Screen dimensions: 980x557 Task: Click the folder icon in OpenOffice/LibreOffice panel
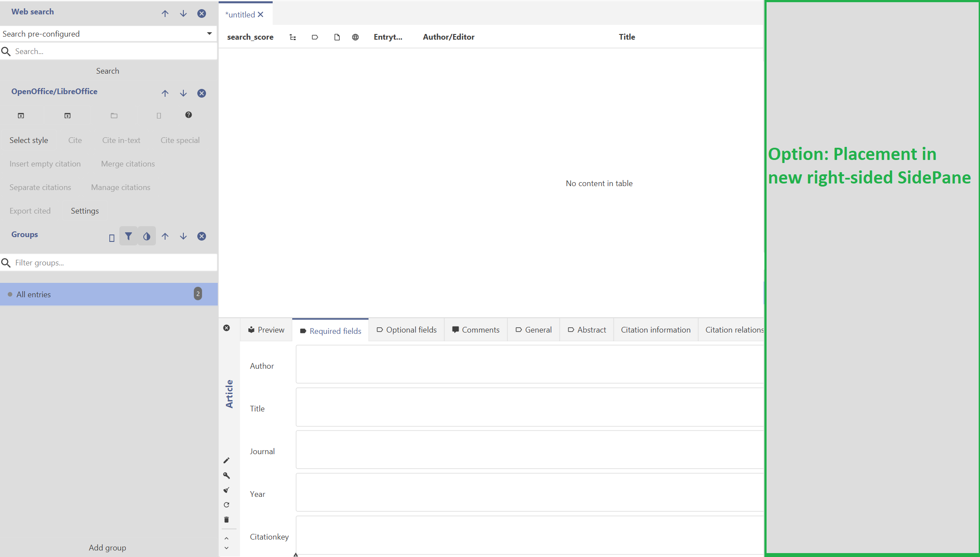(x=114, y=115)
